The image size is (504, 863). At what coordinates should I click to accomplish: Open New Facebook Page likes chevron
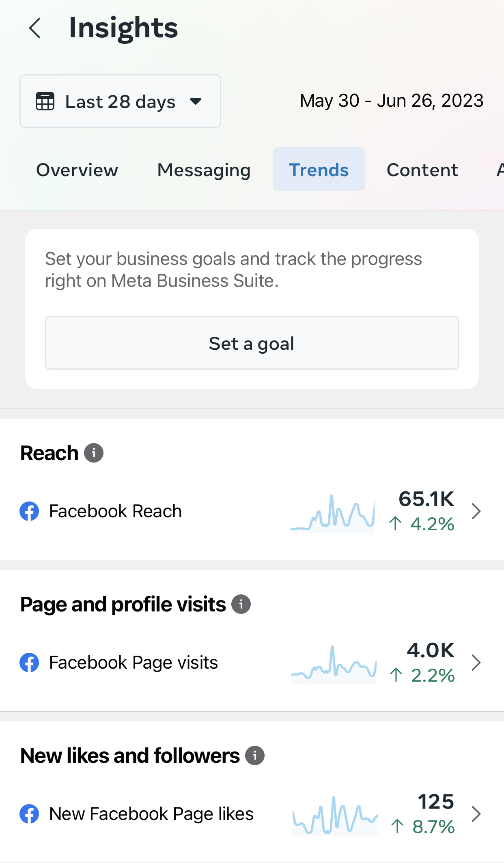(476, 814)
